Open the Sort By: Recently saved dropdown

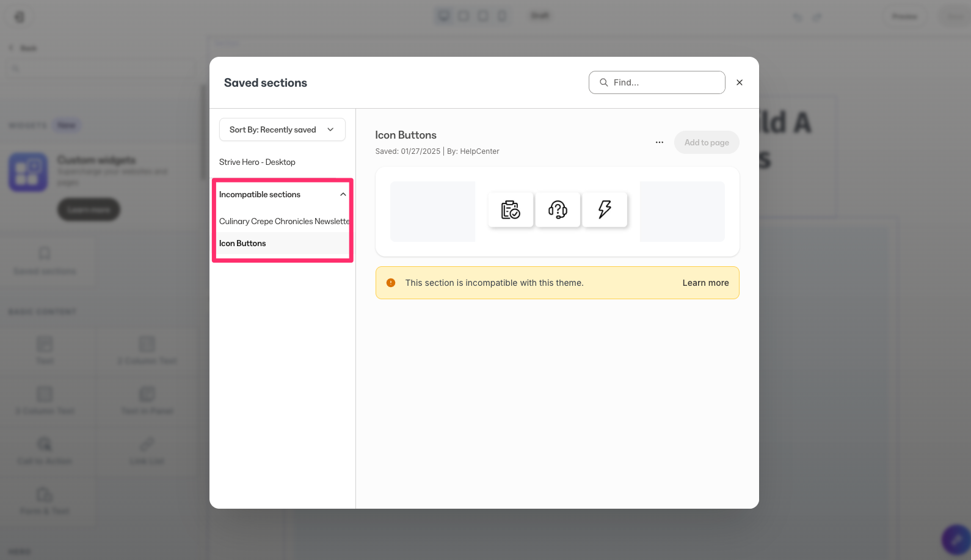click(x=282, y=129)
